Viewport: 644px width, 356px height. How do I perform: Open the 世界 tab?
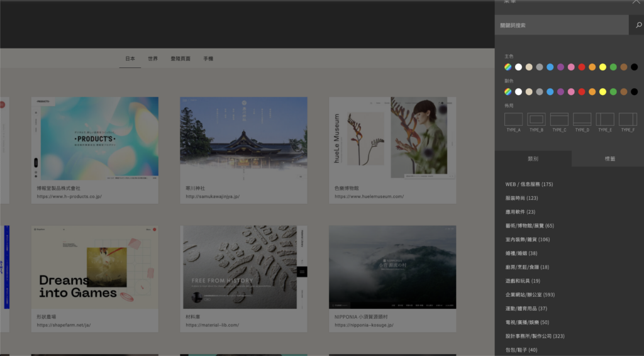153,58
